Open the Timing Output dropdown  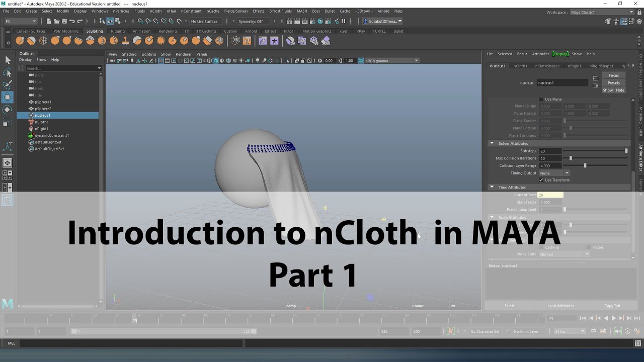click(x=554, y=173)
